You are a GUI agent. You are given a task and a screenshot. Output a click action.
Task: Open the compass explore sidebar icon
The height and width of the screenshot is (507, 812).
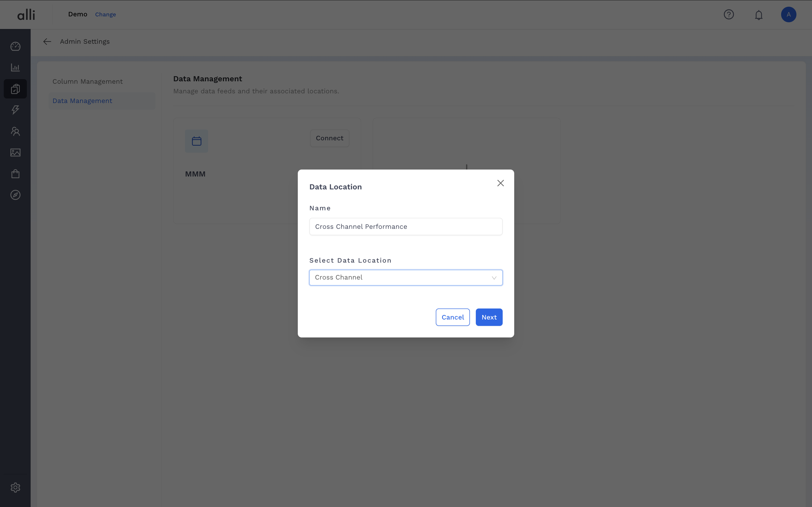click(x=15, y=195)
